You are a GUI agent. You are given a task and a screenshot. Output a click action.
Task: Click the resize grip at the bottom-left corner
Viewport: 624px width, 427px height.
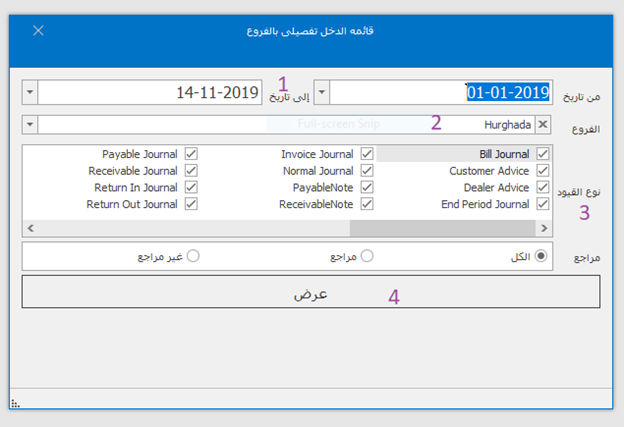(x=15, y=403)
